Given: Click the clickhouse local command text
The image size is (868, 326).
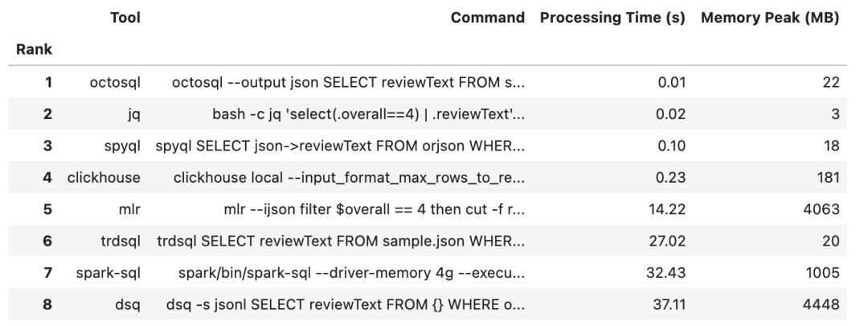Looking at the screenshot, I should (350, 181).
